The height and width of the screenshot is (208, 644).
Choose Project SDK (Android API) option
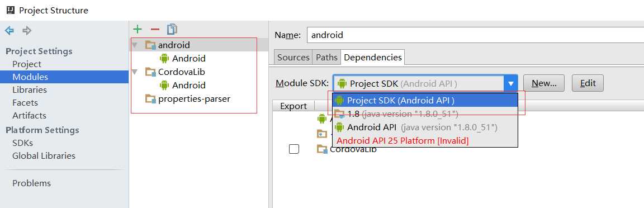425,100
